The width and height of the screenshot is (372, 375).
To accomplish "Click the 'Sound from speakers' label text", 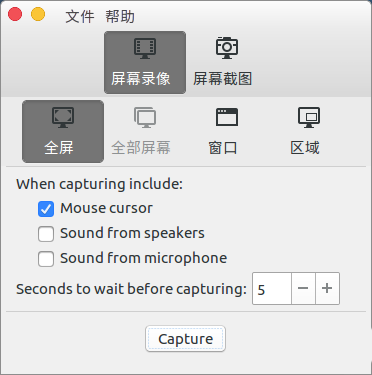I will click(x=132, y=233).
